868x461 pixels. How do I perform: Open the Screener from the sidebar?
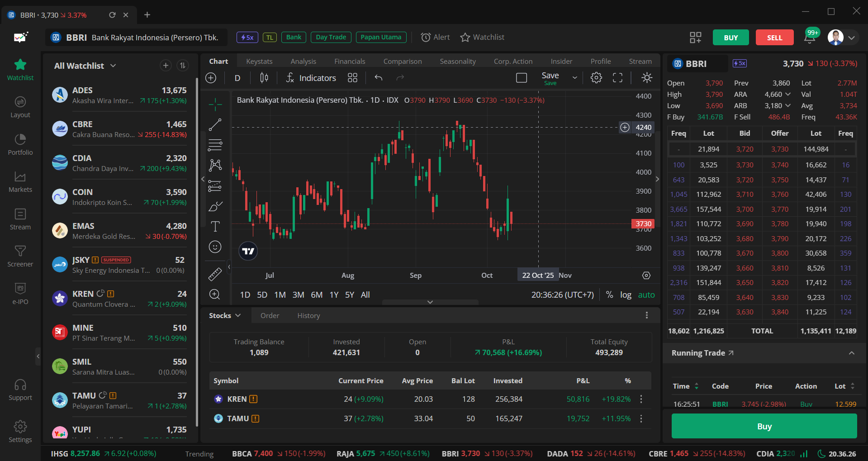(20, 256)
